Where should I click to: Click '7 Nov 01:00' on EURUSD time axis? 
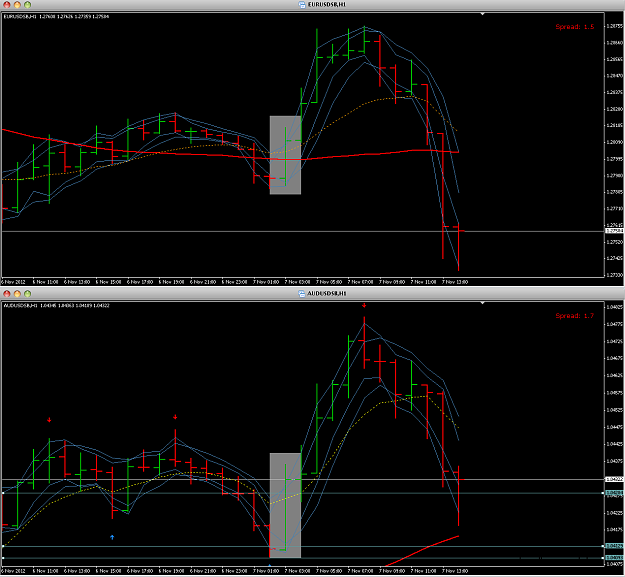coord(266,282)
